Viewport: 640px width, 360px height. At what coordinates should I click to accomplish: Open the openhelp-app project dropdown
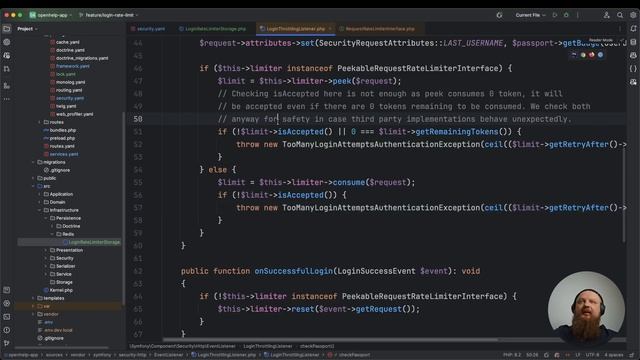tap(50, 15)
